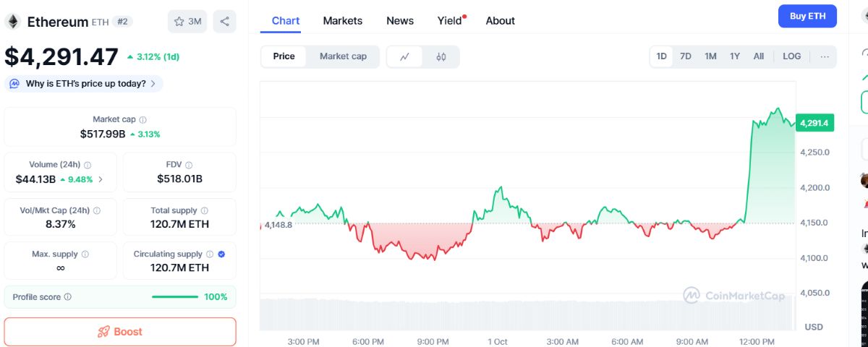Click the green 4,291.4 price label on chart
The width and height of the screenshot is (868, 347).
(814, 123)
